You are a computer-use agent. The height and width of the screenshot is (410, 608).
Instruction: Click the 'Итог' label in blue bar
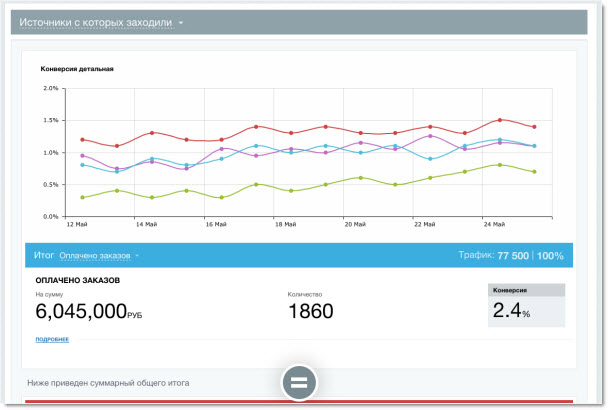tap(44, 255)
